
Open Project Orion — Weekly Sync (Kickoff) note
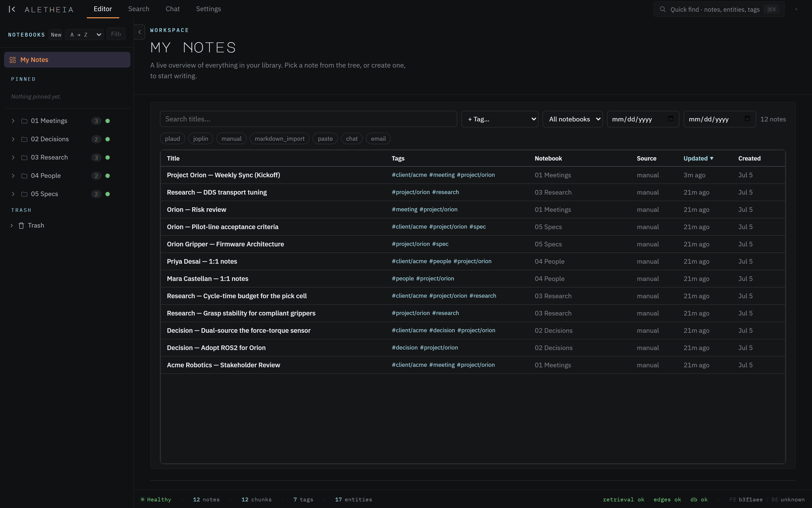[x=224, y=175]
